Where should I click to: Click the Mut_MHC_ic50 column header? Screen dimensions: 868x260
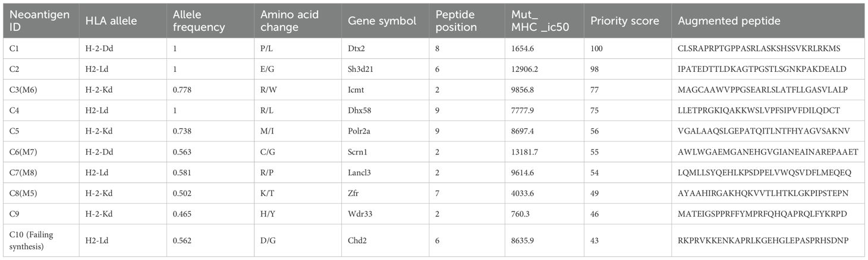point(534,21)
